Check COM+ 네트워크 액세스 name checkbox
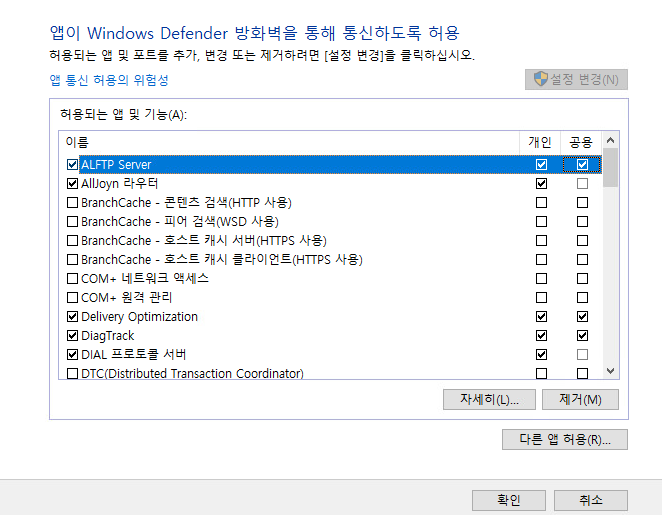662x515 pixels. pos(72,279)
